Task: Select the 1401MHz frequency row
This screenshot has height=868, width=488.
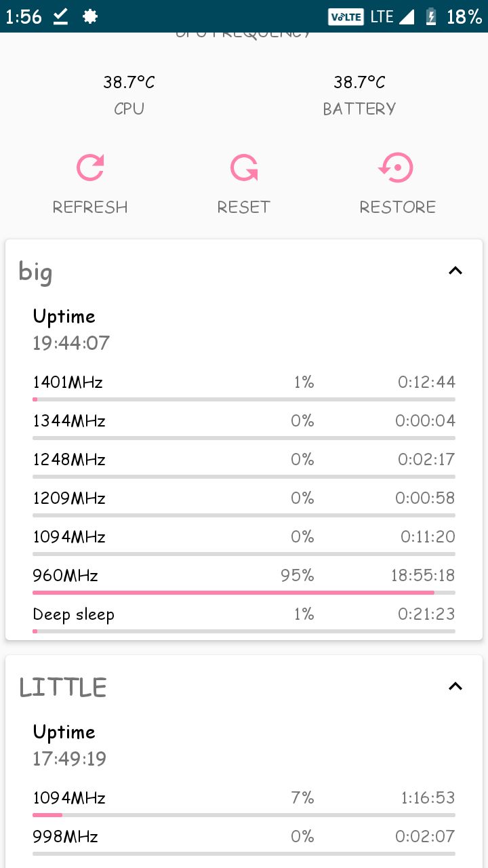Action: pos(244,387)
